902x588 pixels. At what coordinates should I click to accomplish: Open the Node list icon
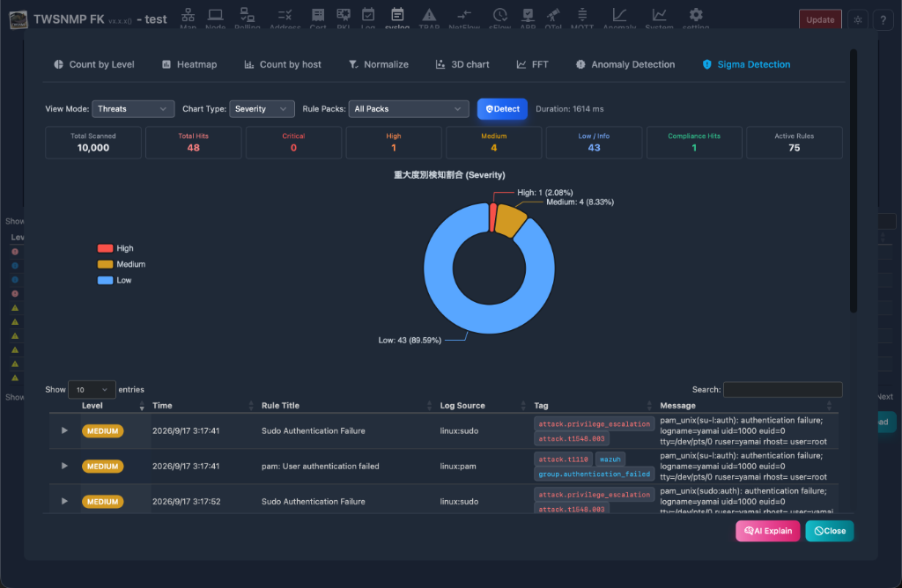[215, 18]
